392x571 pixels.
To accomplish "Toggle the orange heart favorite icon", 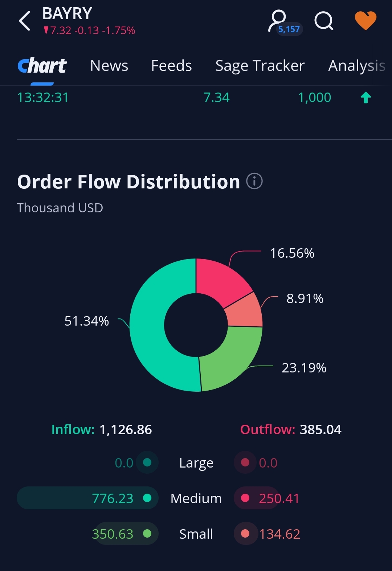I will 366,20.
